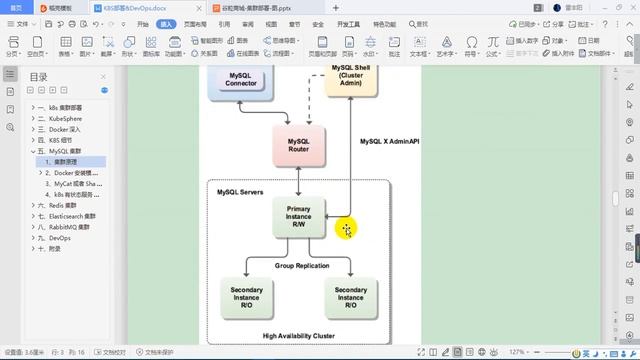The width and height of the screenshot is (640, 360).
Task: Expand the 六、Redis 集群 outline node
Action: pos(33,205)
